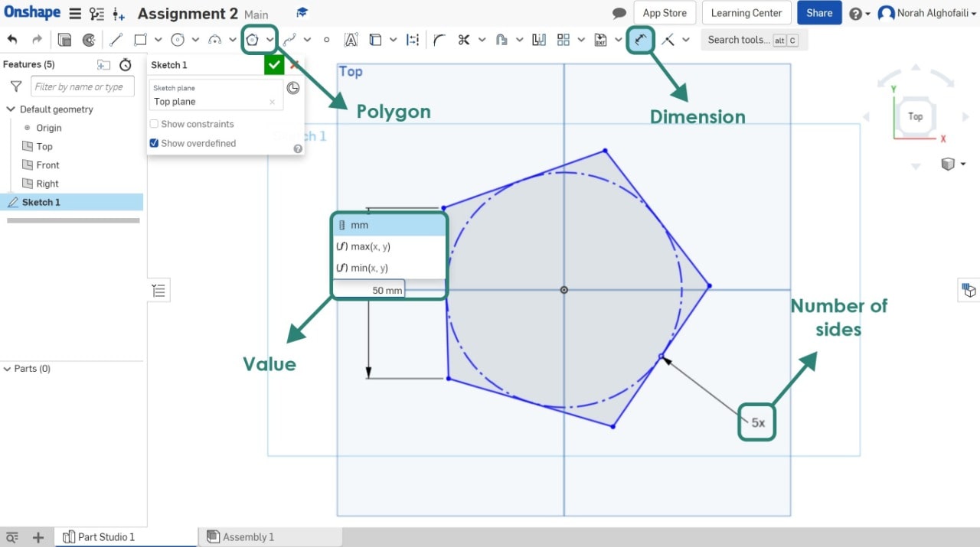Click the Onshape logo
Viewport: 980px width, 547px height.
(32, 13)
